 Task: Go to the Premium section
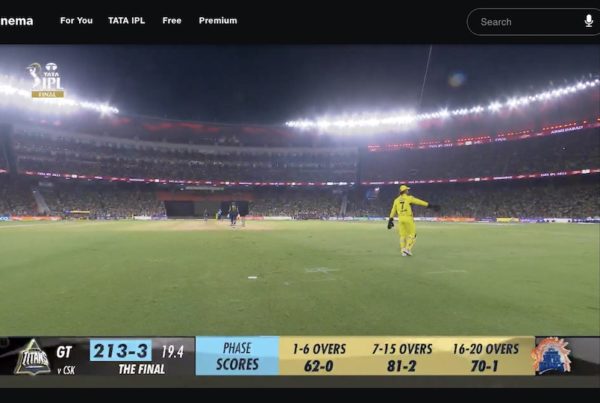point(218,21)
